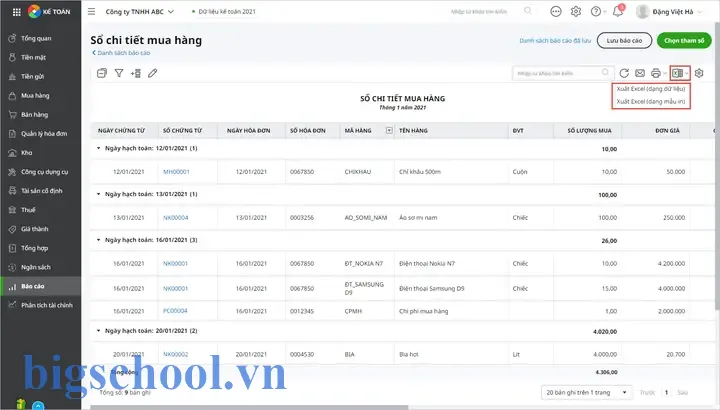720x410 pixels.
Task: Collapse group Ngày hạch toán 16/01/2021
Action: 98,240
